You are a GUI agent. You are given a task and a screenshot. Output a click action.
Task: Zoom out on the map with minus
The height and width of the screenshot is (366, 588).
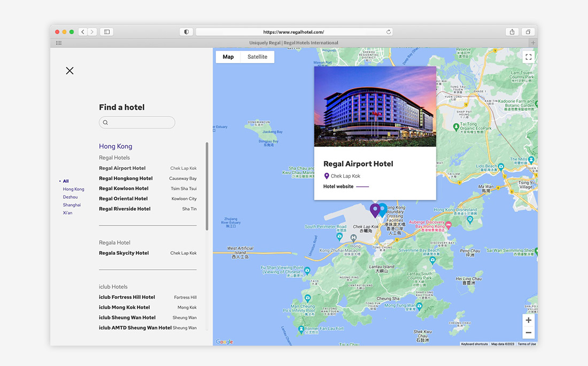click(528, 333)
